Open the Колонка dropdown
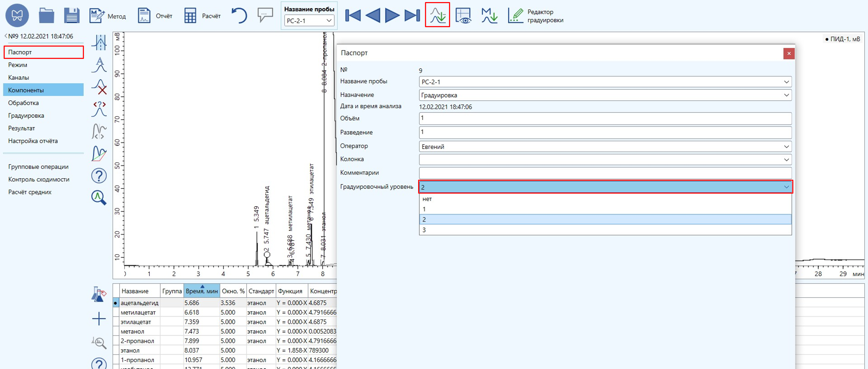 [786, 160]
